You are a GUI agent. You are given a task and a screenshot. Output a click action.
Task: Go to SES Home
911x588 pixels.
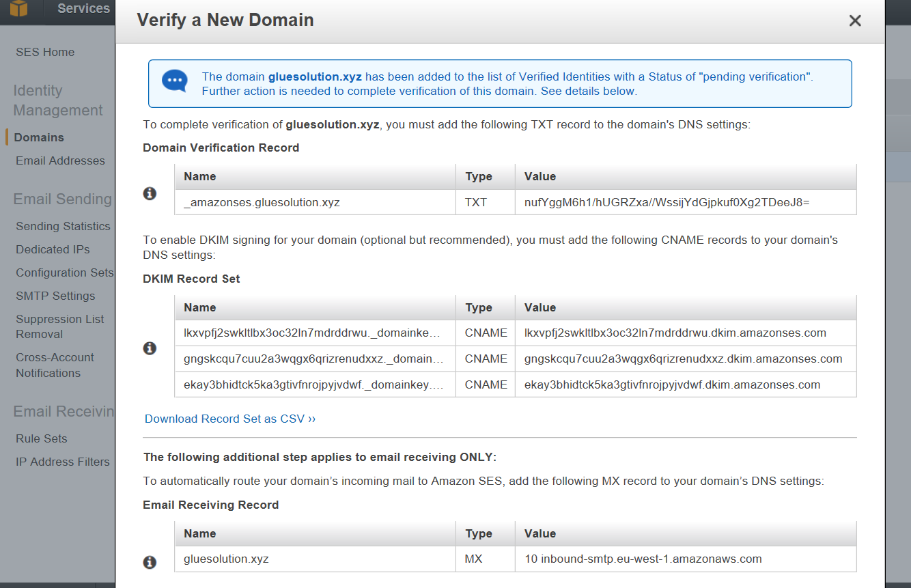[45, 52]
